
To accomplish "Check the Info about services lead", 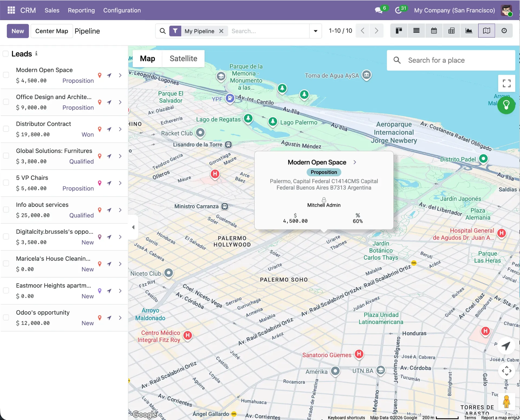I will [6, 210].
